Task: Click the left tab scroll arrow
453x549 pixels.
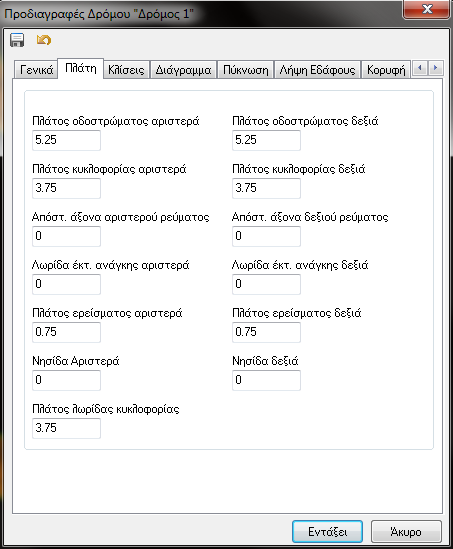Action: point(420,68)
